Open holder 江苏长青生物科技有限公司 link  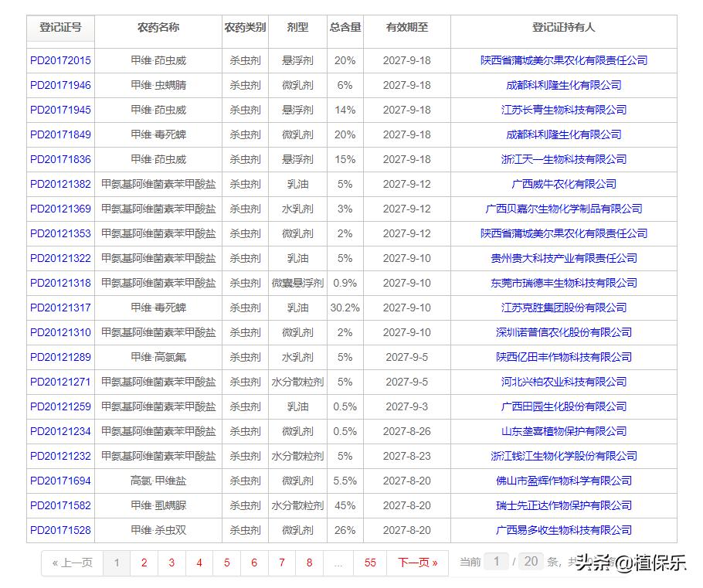[564, 110]
